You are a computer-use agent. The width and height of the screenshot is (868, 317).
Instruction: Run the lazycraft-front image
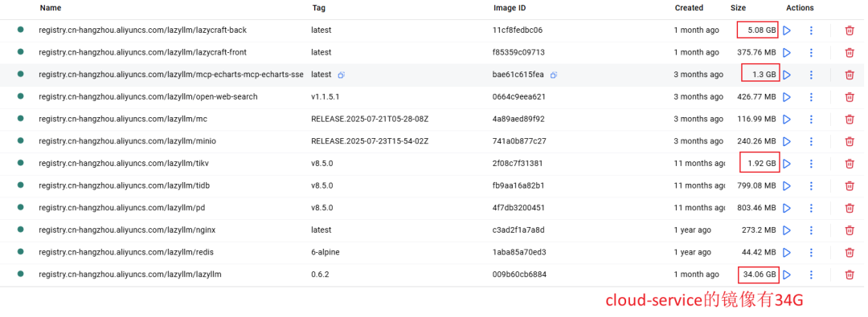(787, 52)
